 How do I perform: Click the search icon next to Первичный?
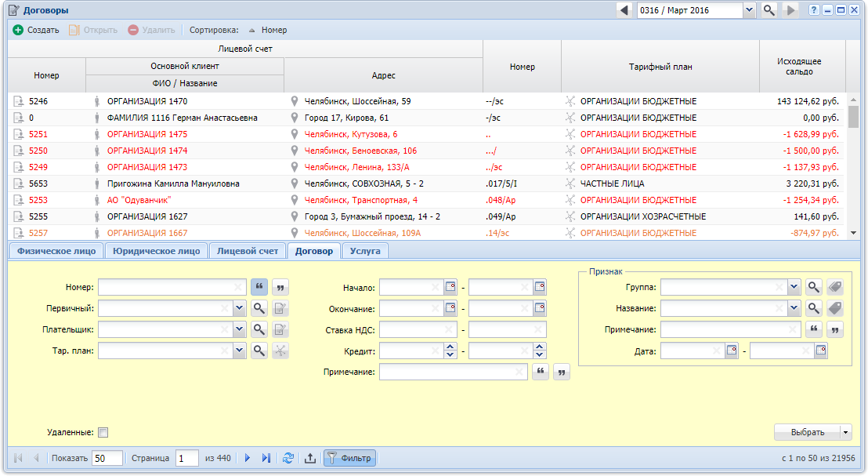coord(259,308)
